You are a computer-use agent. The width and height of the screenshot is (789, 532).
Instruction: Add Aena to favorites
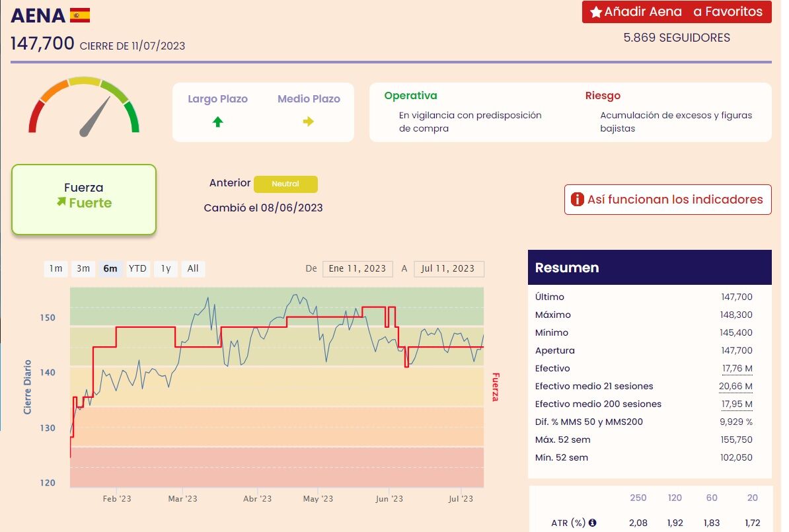pyautogui.click(x=676, y=12)
